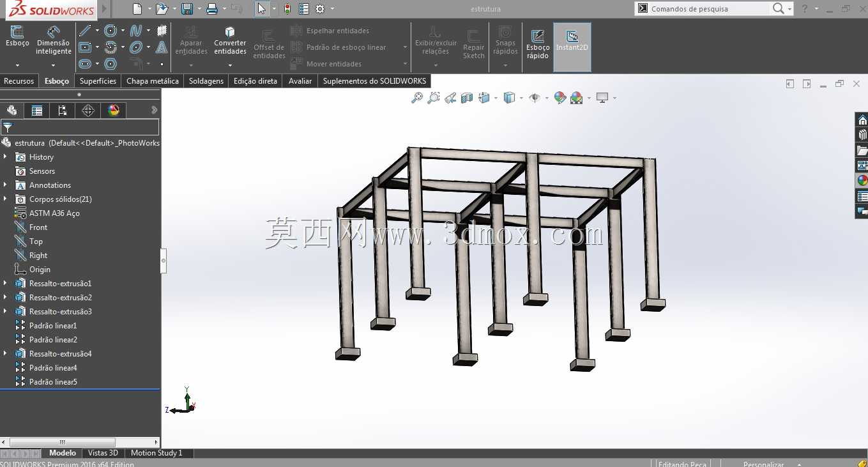Toggle Instant2D mode
The width and height of the screenshot is (868, 467).
(x=572, y=47)
